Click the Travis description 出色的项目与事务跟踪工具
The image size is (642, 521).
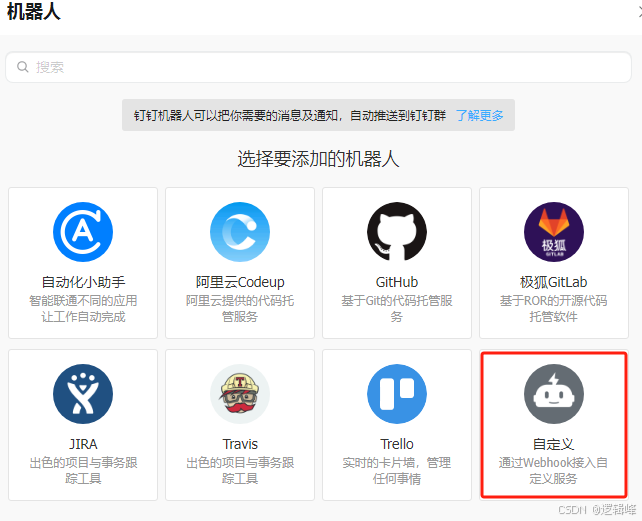coord(240,470)
